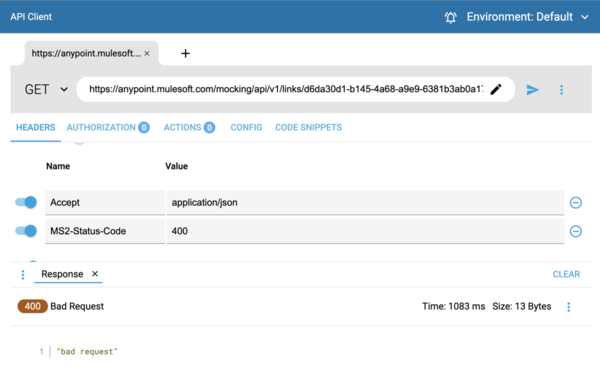Click the pencil edit URL icon
This screenshot has width=600, height=374.
(496, 89)
